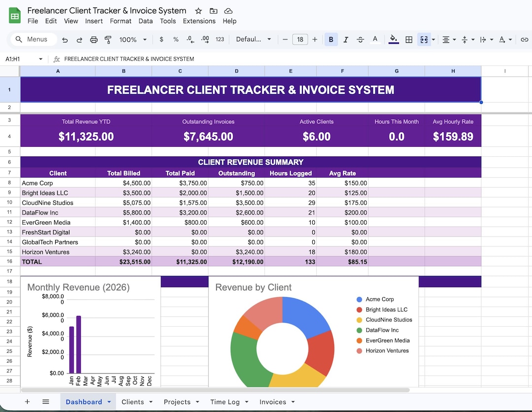Open the File menu
Viewport: 532px width, 412px height.
33,21
